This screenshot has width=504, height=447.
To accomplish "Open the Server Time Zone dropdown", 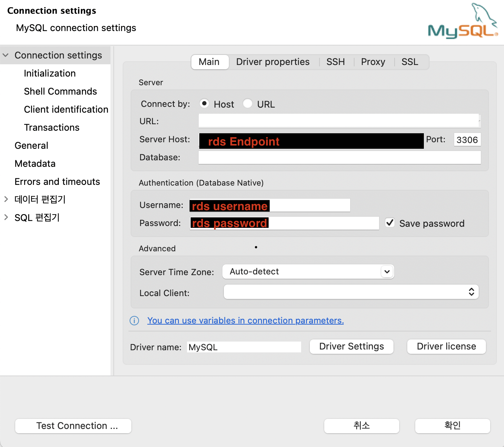I will [308, 272].
